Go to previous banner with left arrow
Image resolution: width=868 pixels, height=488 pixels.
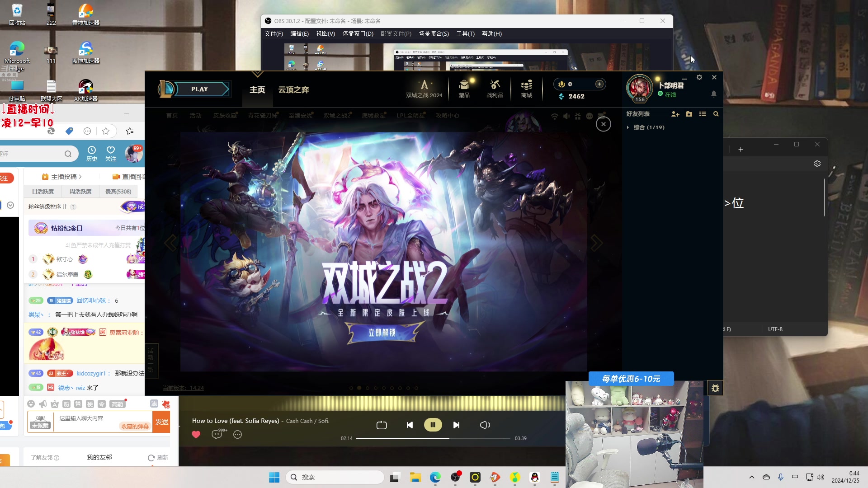pyautogui.click(x=171, y=243)
